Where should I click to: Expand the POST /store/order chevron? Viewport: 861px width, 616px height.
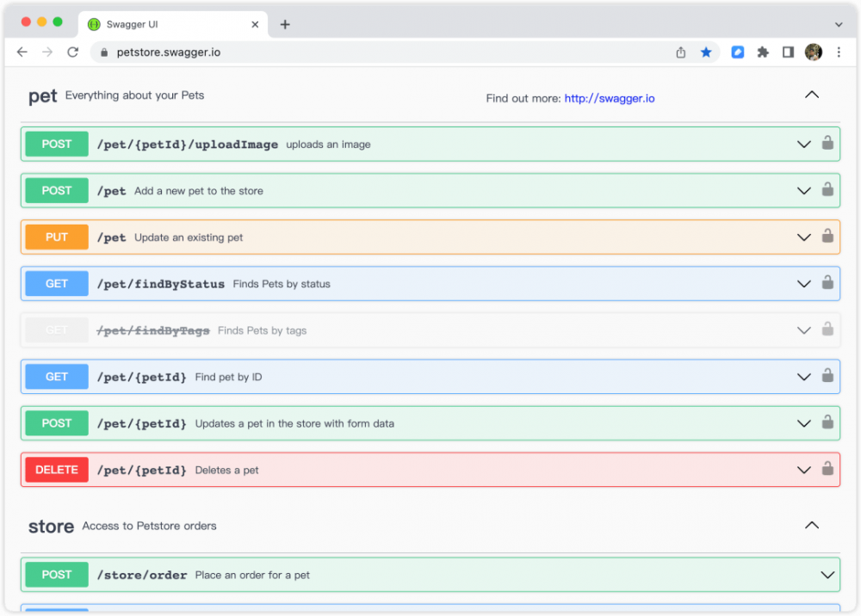(827, 575)
